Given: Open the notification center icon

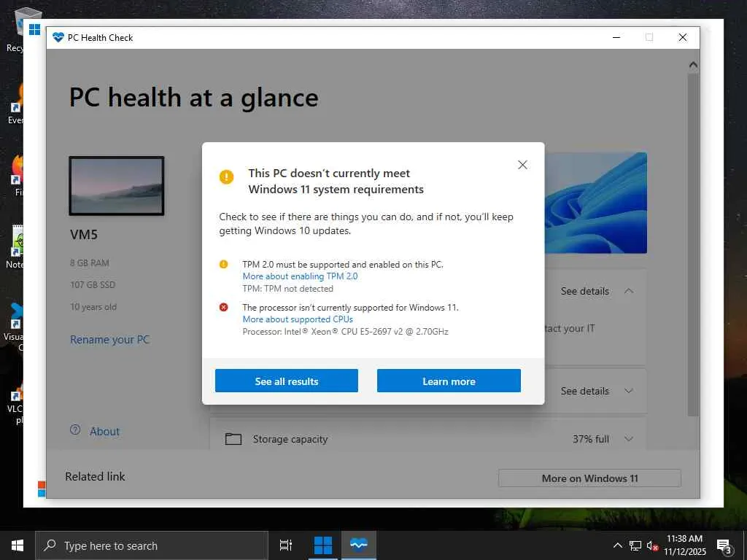Looking at the screenshot, I should tap(724, 546).
